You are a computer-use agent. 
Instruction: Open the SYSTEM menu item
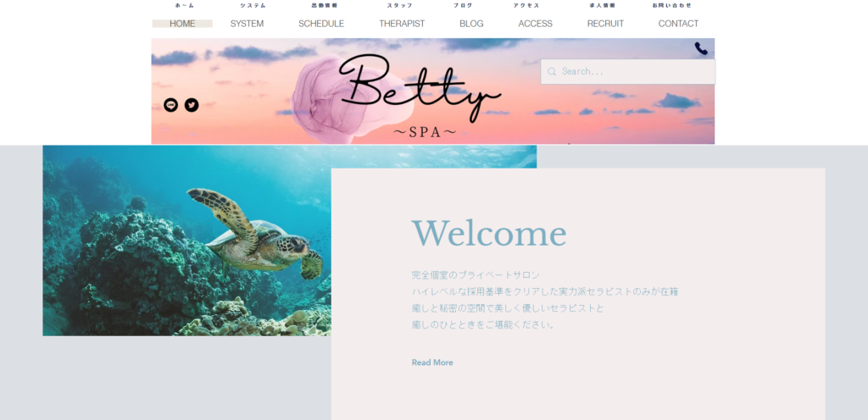coord(247,24)
